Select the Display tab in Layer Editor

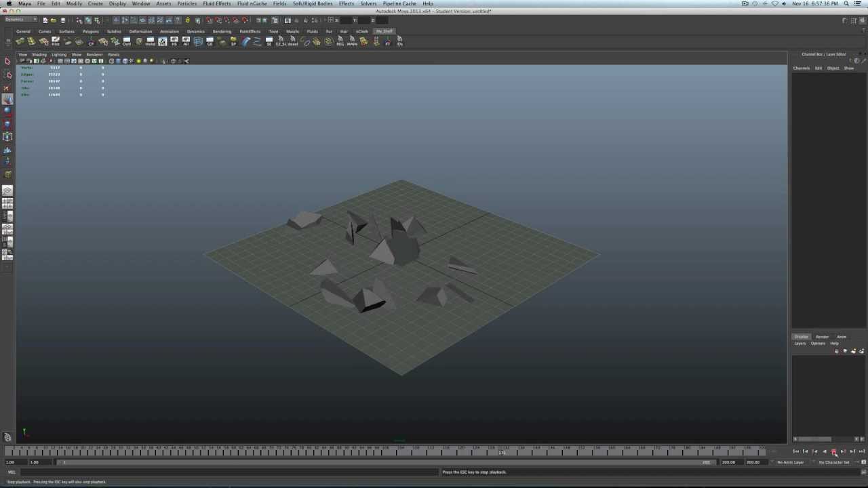point(802,336)
